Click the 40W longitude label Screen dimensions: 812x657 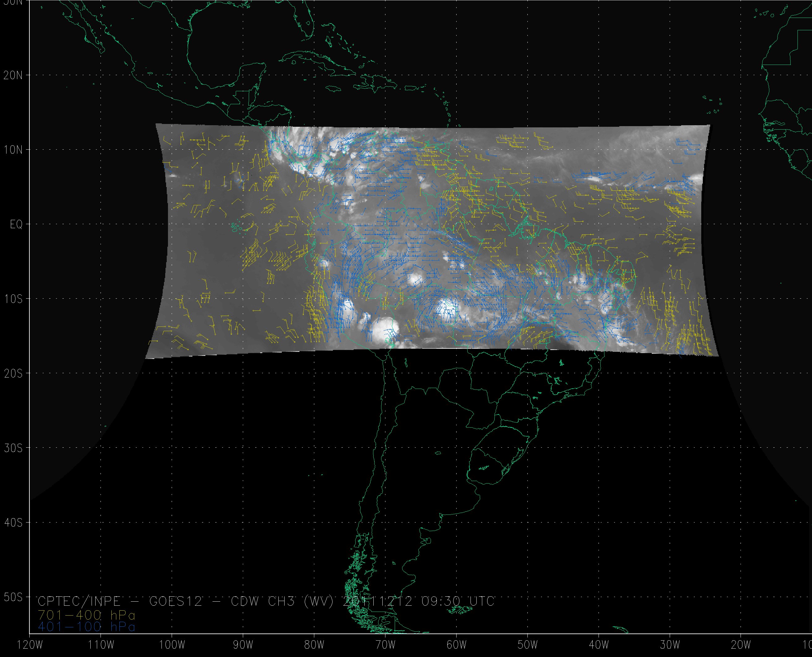click(x=599, y=645)
